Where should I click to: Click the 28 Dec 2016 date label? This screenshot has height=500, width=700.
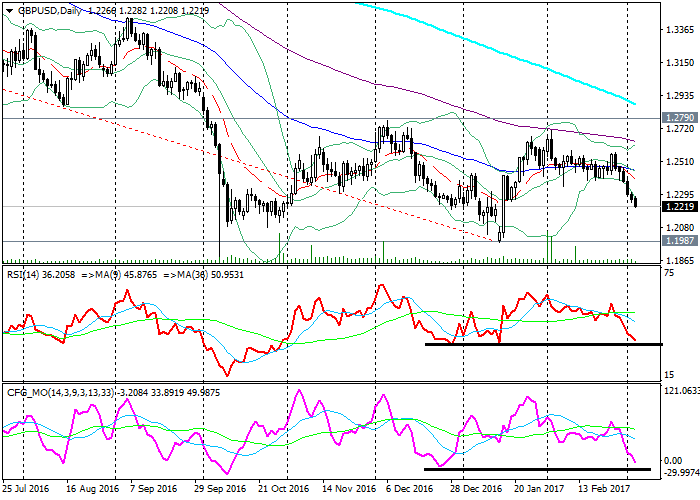pyautogui.click(x=475, y=488)
